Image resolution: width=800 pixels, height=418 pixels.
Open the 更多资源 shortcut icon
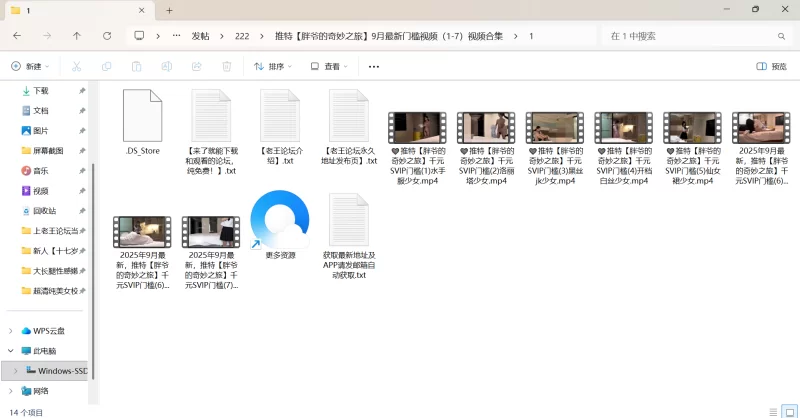point(280,221)
